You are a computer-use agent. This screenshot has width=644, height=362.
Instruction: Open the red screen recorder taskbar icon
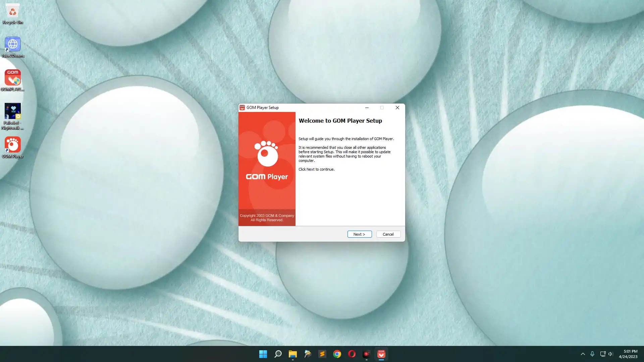click(366, 354)
